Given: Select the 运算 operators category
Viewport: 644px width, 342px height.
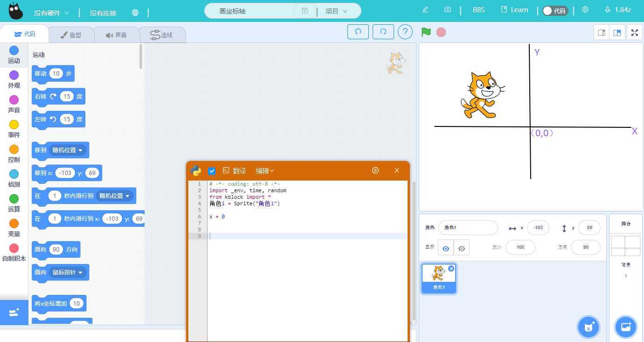Looking at the screenshot, I should click(14, 203).
